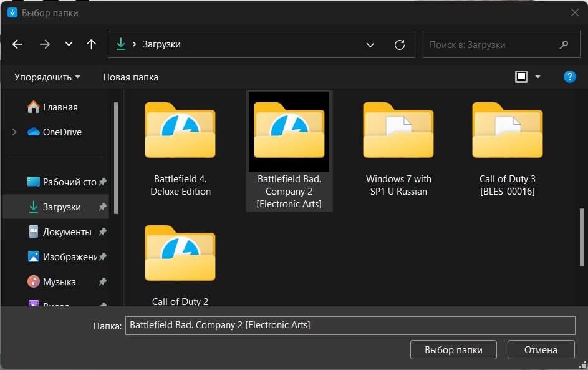Refresh the Загрузки folder view

tap(400, 45)
